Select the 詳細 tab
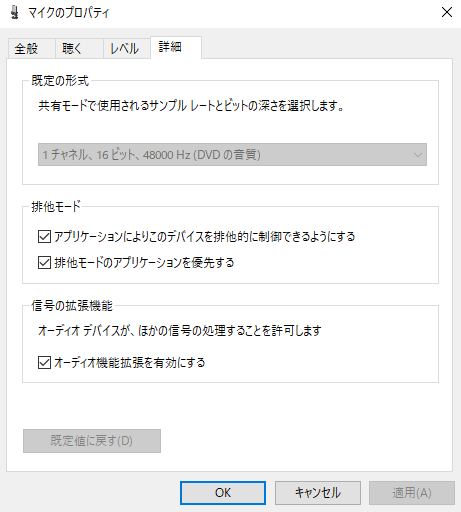461x512 pixels. coord(170,47)
